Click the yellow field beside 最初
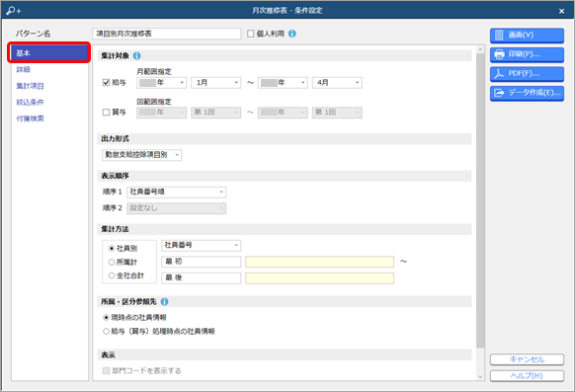 point(319,262)
